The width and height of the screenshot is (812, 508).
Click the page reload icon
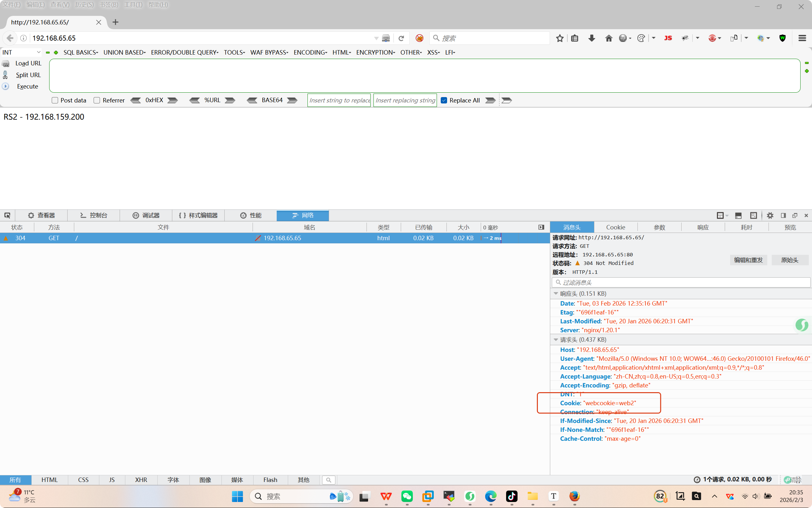coord(401,38)
